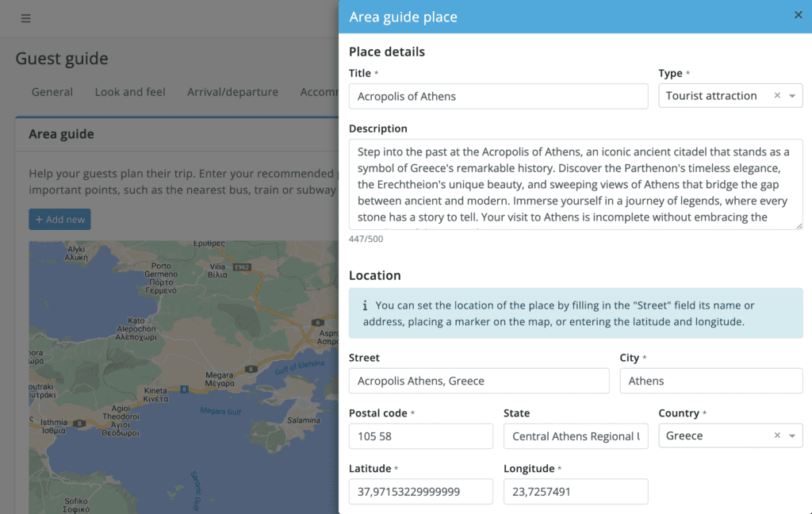Switch to Look and feel tab
Screen dimensions: 812x514
130,92
